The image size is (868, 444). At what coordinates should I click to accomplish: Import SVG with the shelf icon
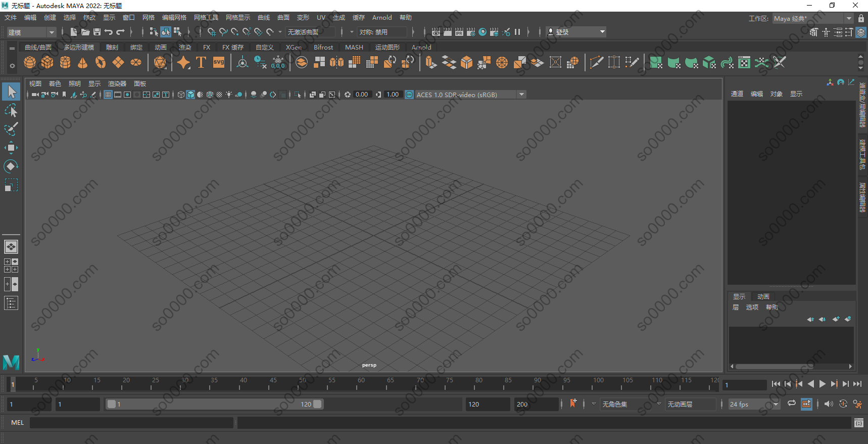pyautogui.click(x=219, y=62)
